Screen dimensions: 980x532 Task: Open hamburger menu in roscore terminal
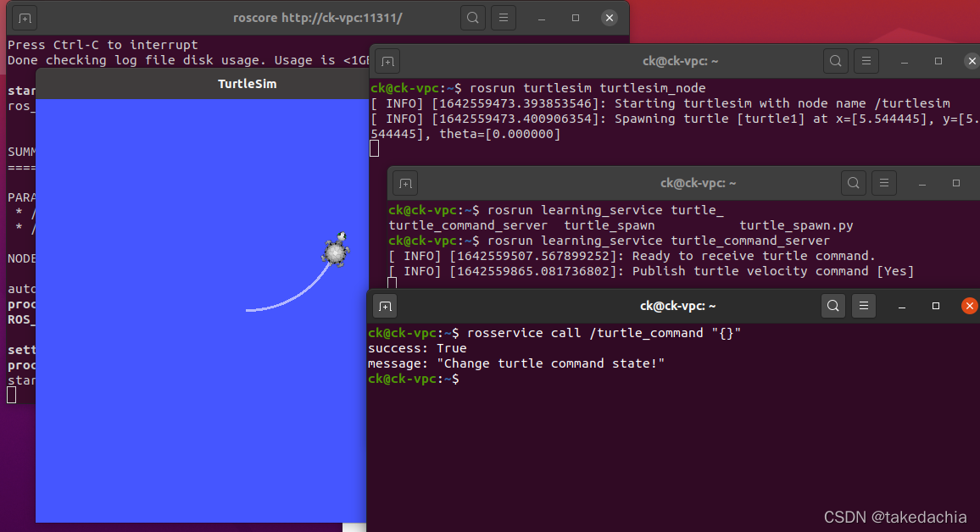(504, 18)
